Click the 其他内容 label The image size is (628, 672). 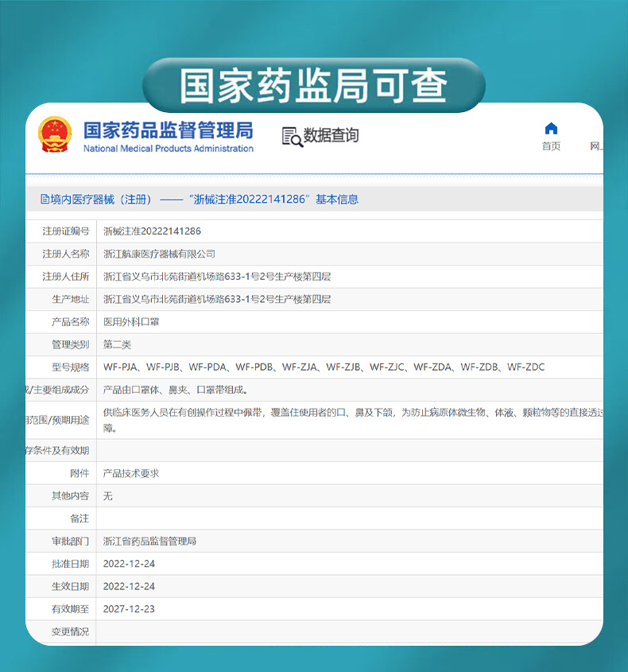[70, 496]
